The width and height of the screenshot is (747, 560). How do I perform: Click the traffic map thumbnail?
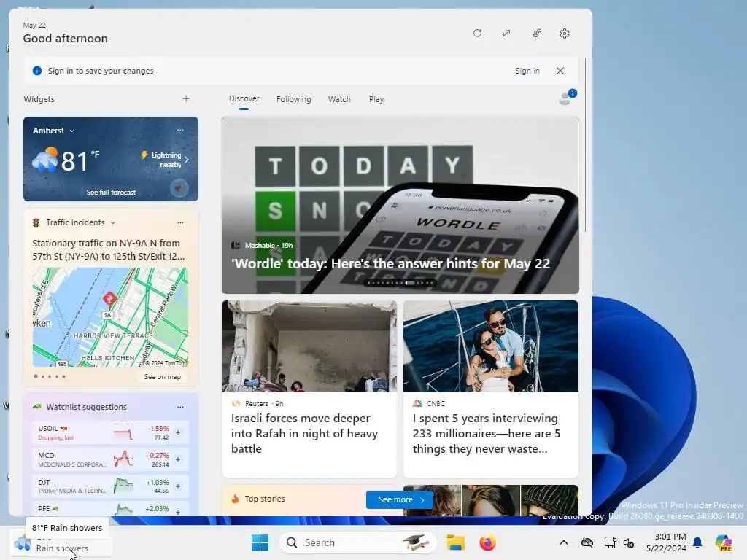110,317
